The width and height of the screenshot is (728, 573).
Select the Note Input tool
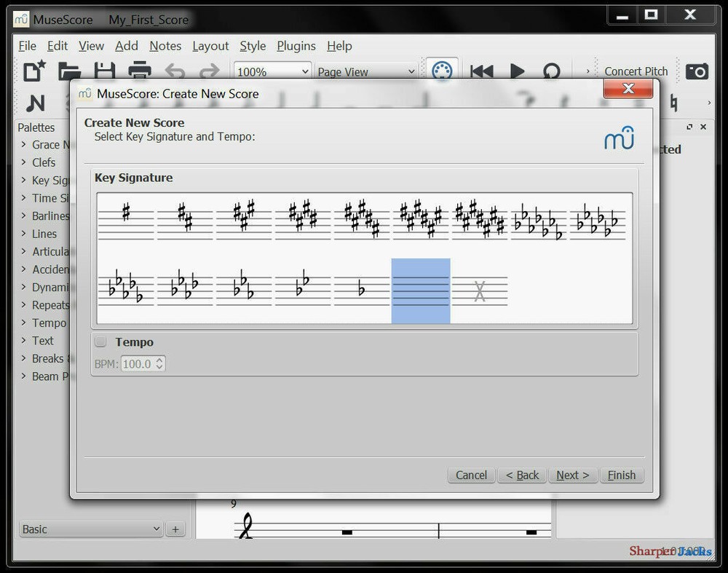[x=36, y=104]
